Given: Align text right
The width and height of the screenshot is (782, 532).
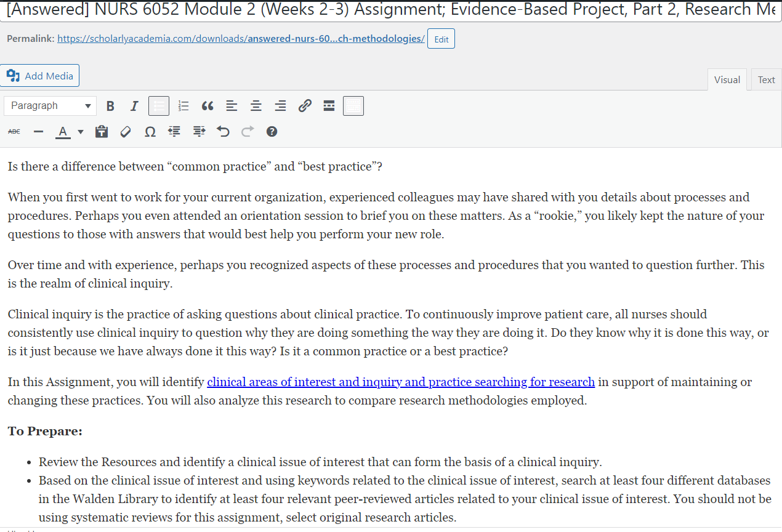Looking at the screenshot, I should point(280,106).
